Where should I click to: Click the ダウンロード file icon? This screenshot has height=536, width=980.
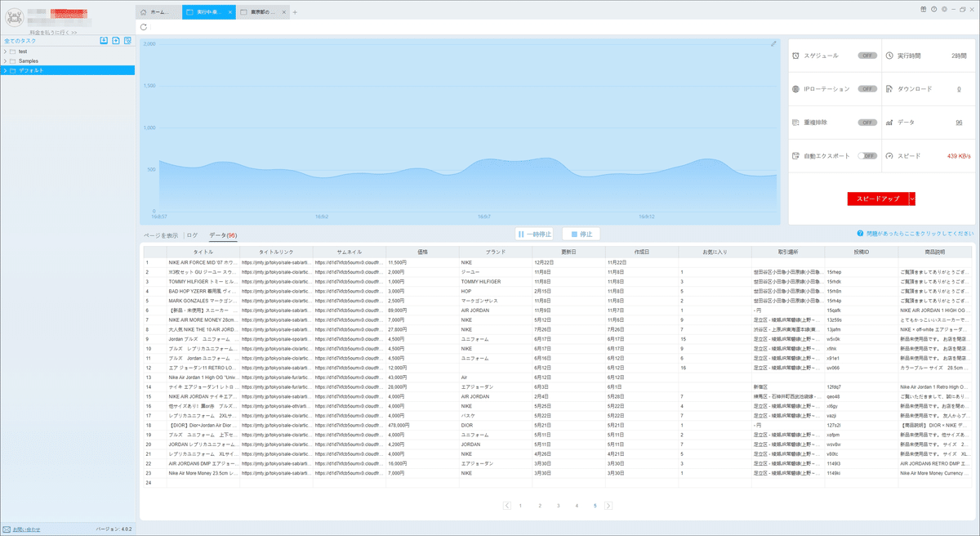coord(889,88)
